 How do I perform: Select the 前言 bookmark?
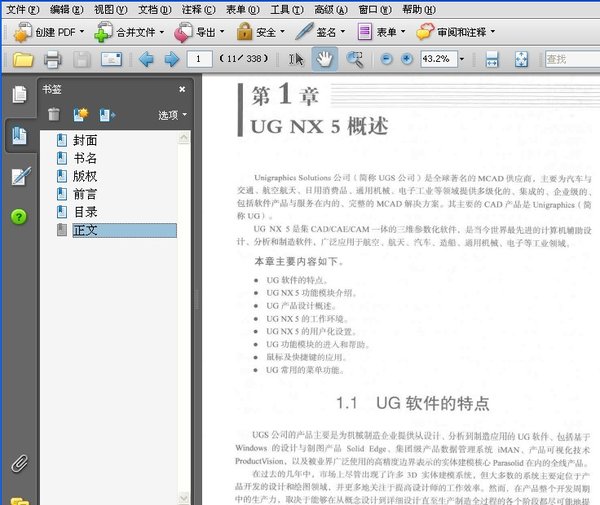coord(85,194)
